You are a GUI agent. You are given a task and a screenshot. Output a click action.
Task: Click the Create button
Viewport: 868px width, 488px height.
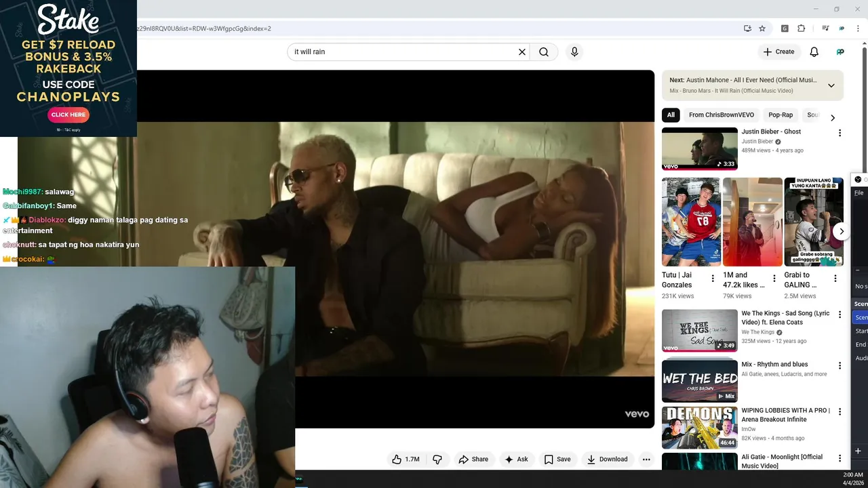(x=778, y=52)
